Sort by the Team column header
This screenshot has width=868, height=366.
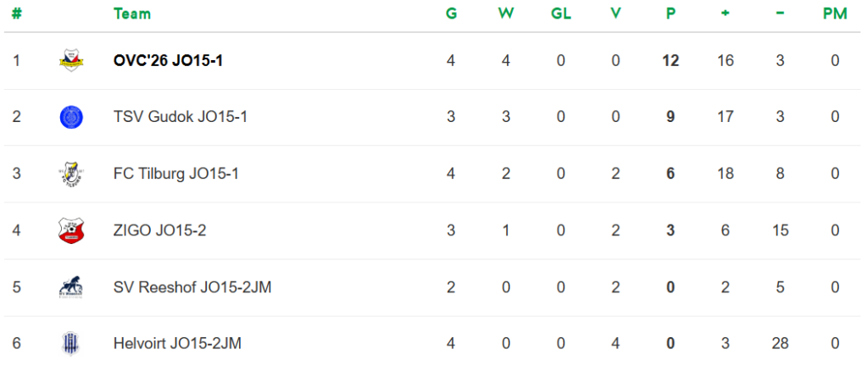click(132, 14)
